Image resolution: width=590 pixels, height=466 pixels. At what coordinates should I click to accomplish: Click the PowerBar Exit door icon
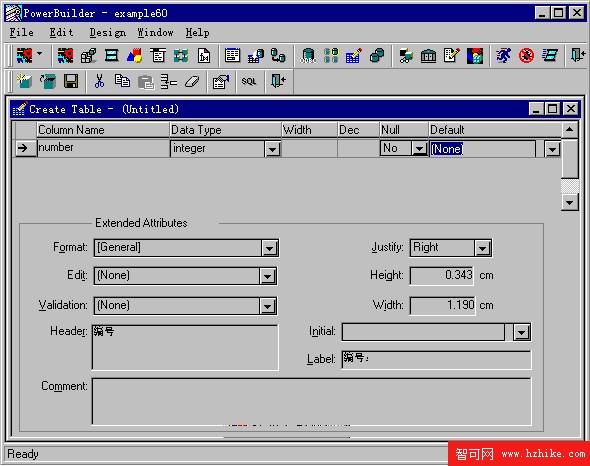pos(578,56)
